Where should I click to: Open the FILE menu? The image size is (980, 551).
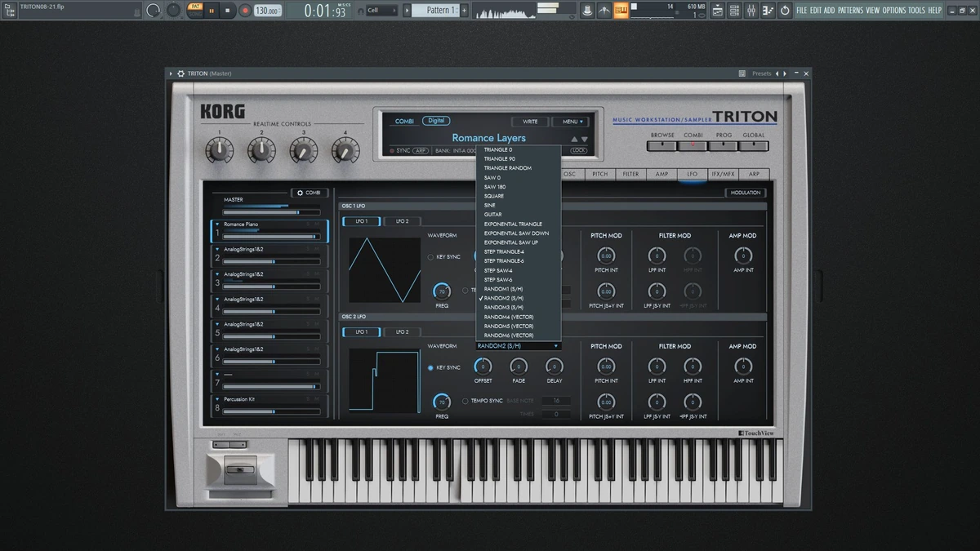[802, 11]
